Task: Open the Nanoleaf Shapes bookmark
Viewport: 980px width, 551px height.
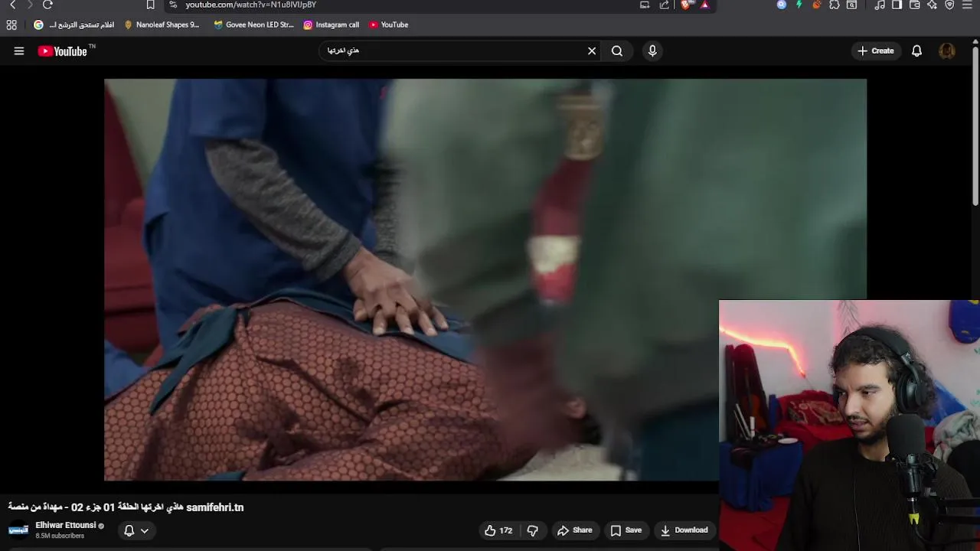Action: pyautogui.click(x=162, y=24)
